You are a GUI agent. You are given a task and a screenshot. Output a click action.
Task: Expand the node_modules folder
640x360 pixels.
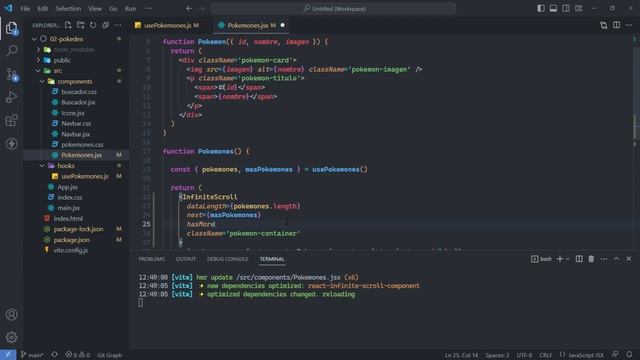[38, 50]
